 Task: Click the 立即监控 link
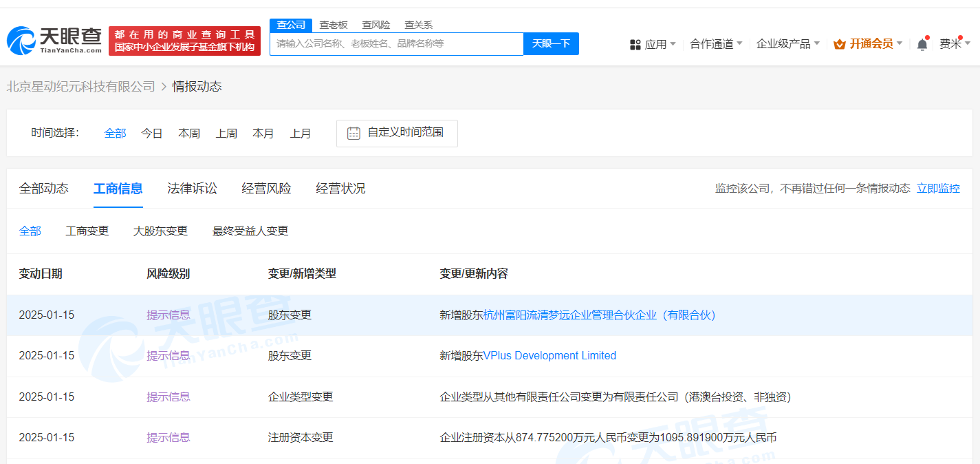[x=938, y=188]
